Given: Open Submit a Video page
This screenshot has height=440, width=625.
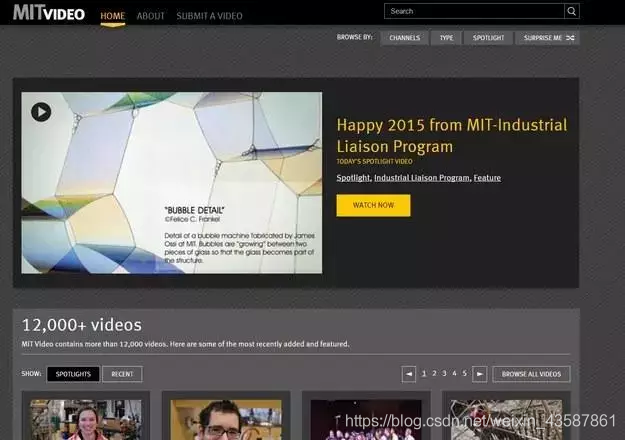Looking at the screenshot, I should click(x=209, y=16).
